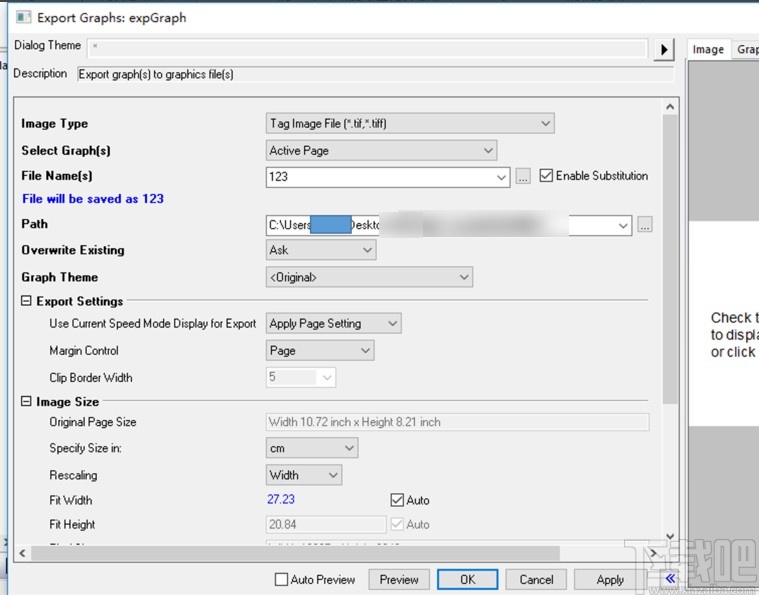Switch to the Graph preview tab
The width and height of the screenshot is (759, 595).
746,49
